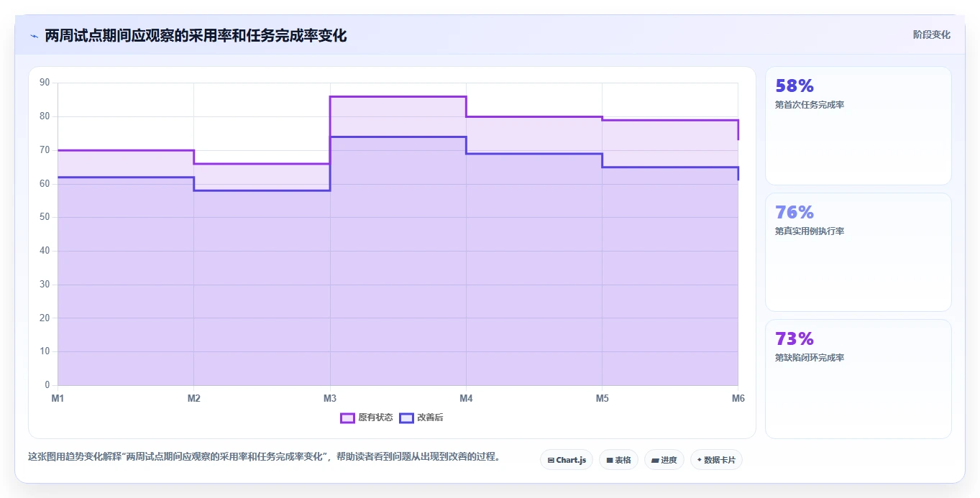Click the M2 x-axis label

193,398
